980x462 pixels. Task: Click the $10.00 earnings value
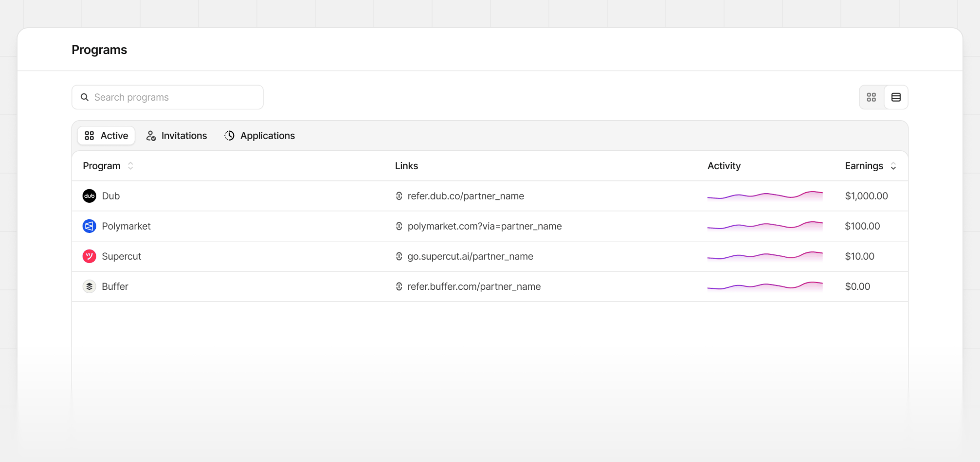click(x=859, y=256)
